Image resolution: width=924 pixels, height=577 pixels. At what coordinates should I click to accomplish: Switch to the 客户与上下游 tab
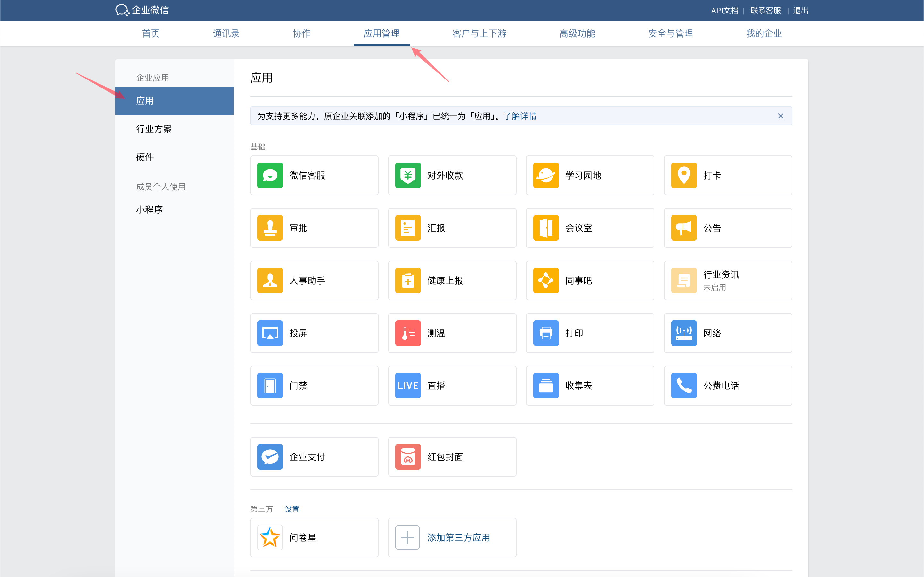tap(479, 34)
